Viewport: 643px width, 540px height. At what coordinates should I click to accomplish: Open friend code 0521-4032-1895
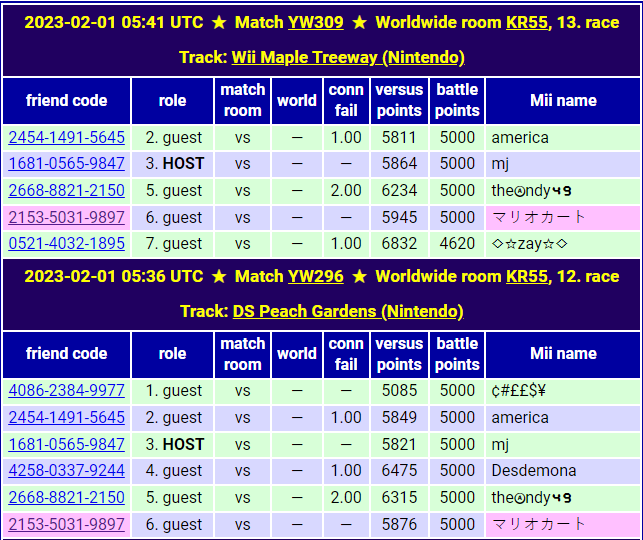click(66, 243)
